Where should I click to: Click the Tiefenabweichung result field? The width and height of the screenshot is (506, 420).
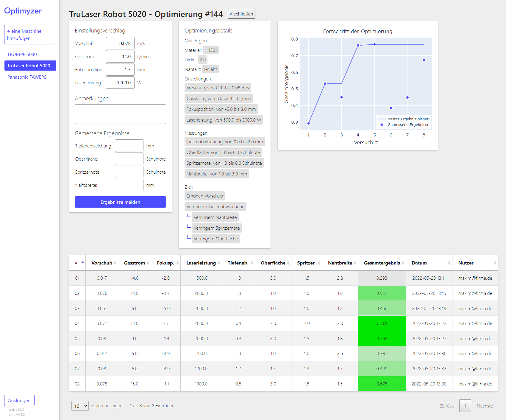point(129,146)
